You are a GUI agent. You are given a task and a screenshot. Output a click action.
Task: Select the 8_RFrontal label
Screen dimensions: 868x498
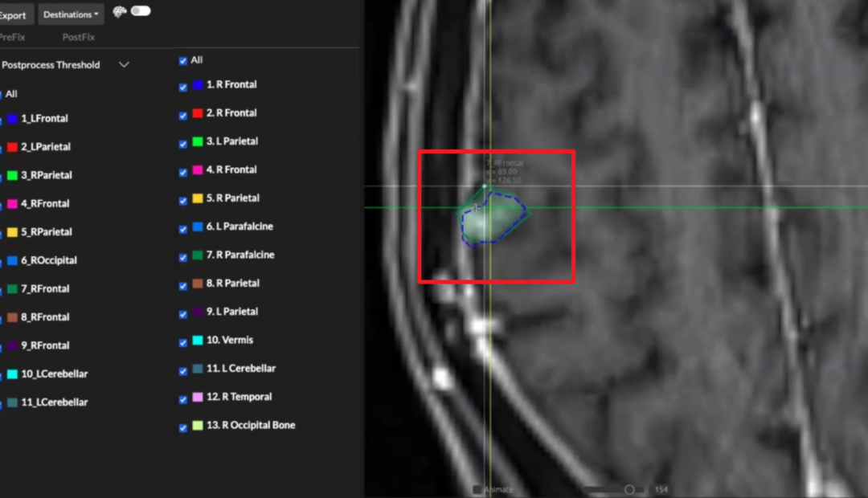[45, 317]
